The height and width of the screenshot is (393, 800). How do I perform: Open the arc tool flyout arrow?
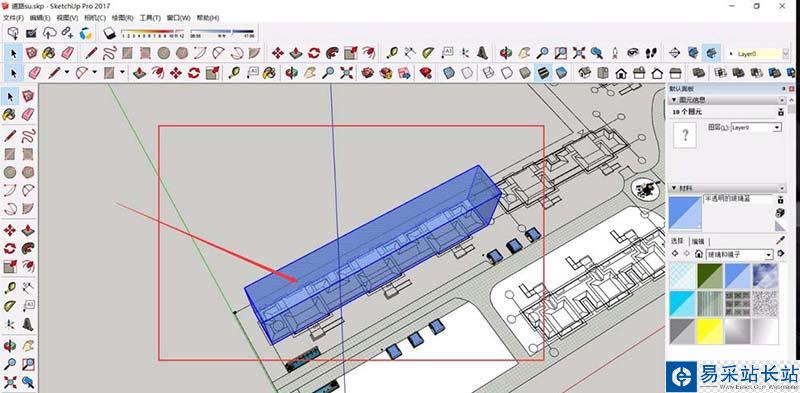click(x=94, y=73)
